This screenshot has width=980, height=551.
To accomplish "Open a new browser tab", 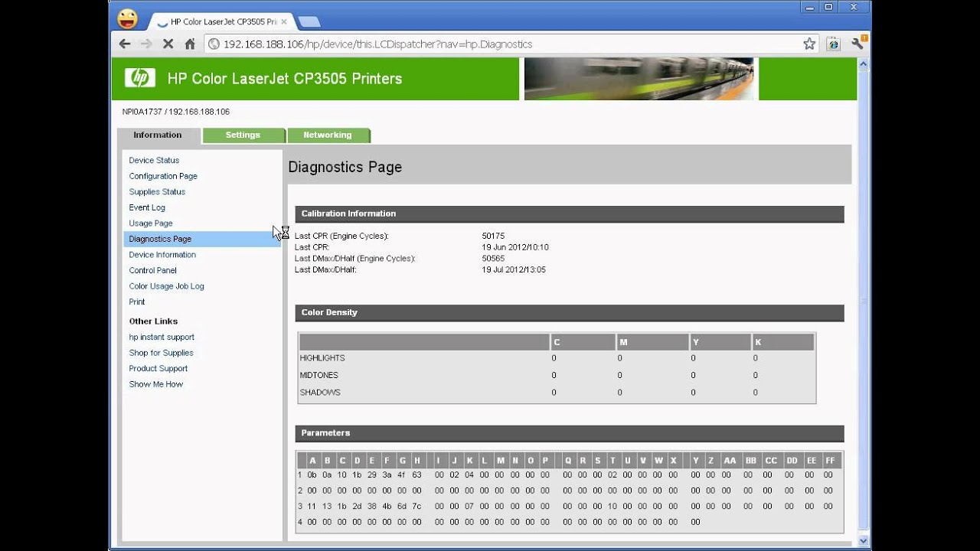I will pyautogui.click(x=309, y=21).
